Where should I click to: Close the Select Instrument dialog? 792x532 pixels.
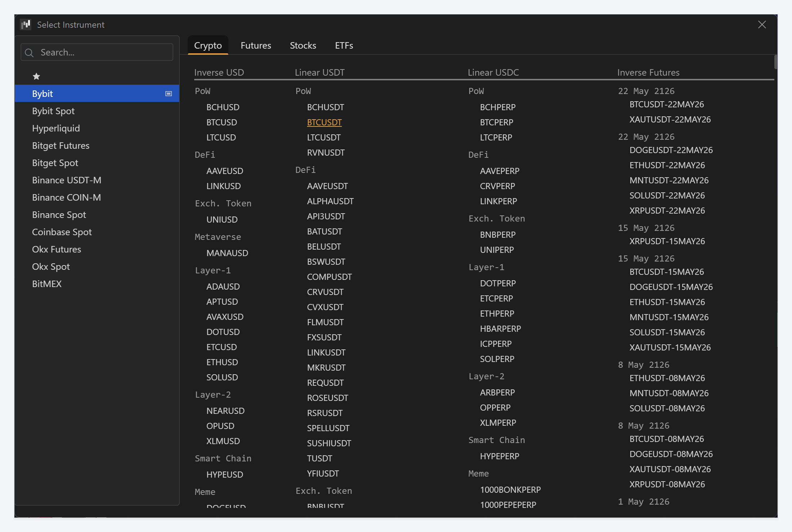coord(762,24)
